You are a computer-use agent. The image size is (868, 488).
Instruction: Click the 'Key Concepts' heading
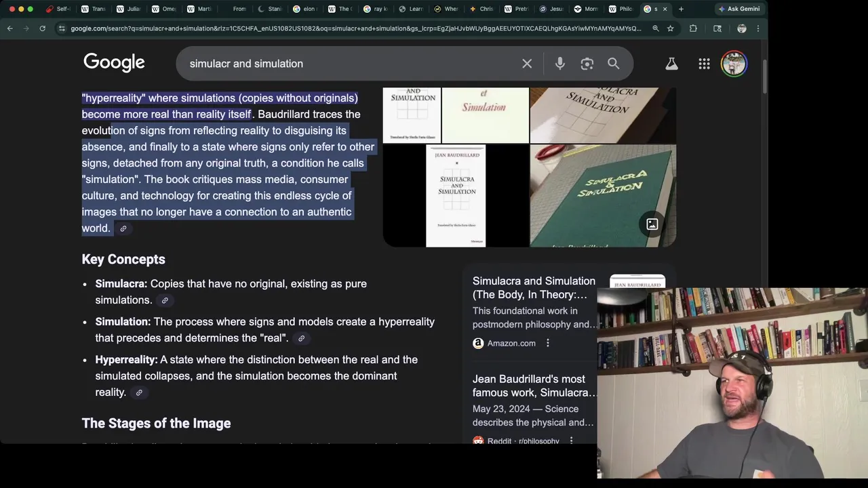[x=123, y=260]
